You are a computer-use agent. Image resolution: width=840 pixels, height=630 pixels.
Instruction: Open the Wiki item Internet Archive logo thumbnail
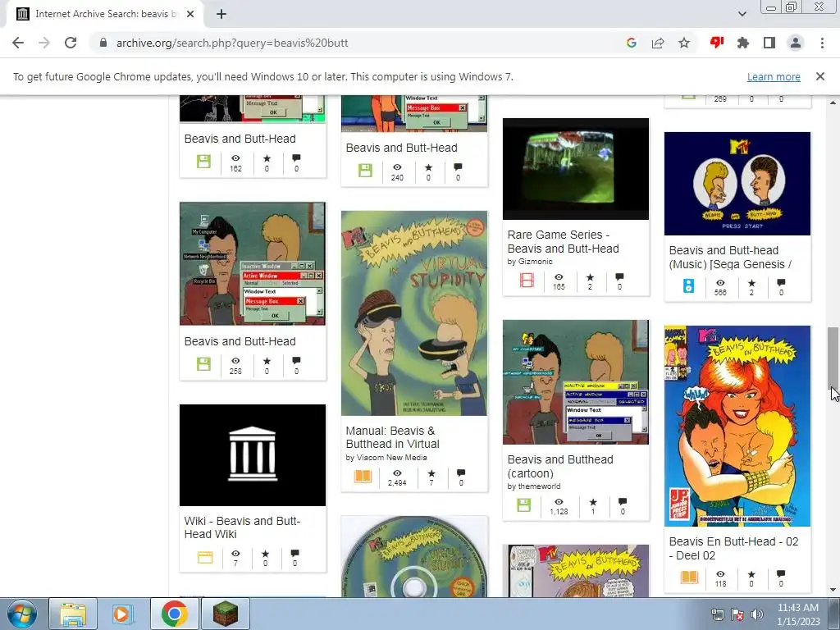(x=253, y=455)
